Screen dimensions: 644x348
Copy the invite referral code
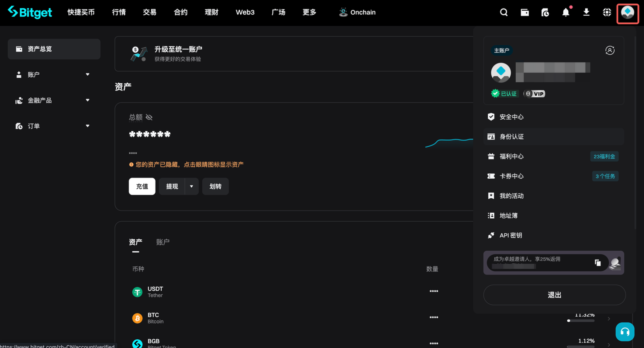(x=598, y=263)
